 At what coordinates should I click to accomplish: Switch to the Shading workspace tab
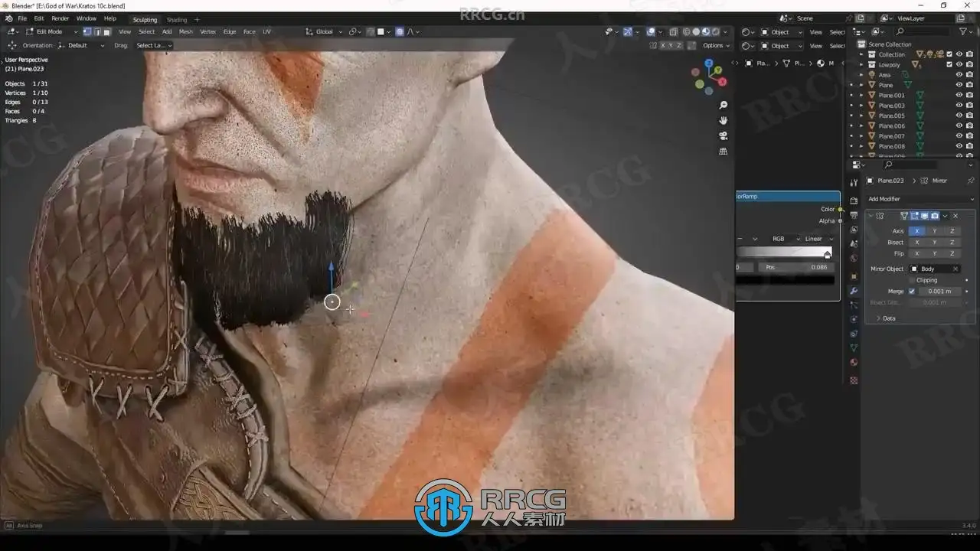coord(177,20)
